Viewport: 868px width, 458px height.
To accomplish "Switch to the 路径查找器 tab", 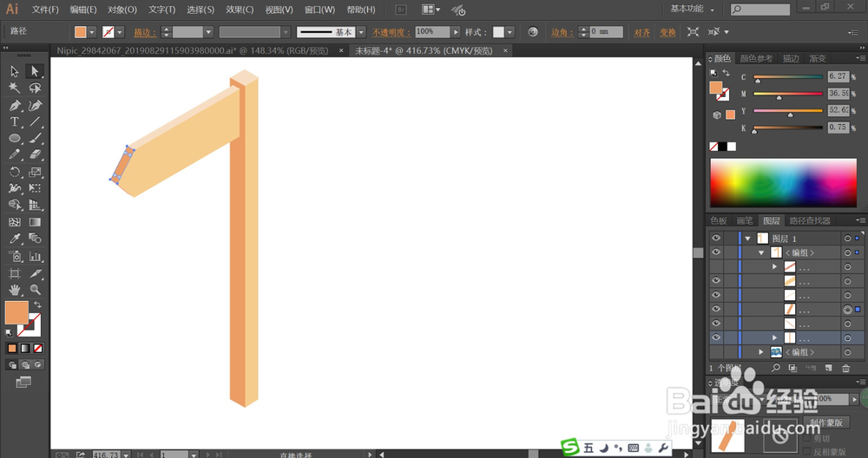I will [x=810, y=220].
